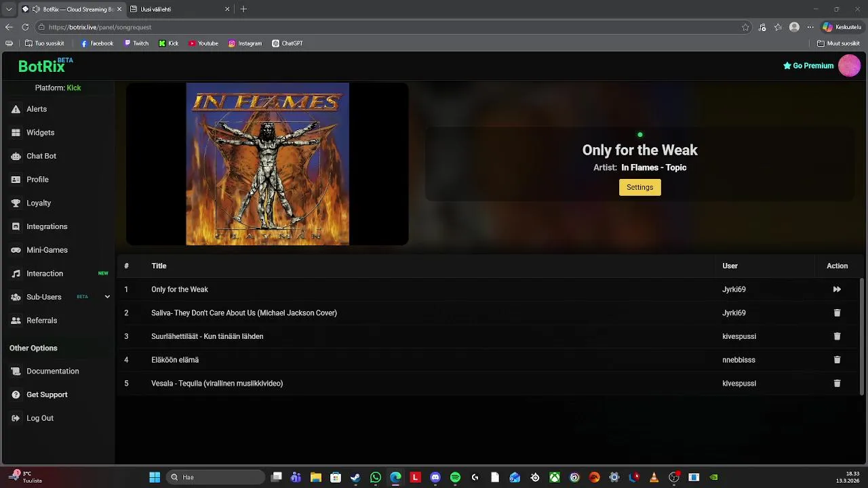868x488 pixels.
Task: Click the address bar URL field
Action: pyautogui.click(x=393, y=27)
